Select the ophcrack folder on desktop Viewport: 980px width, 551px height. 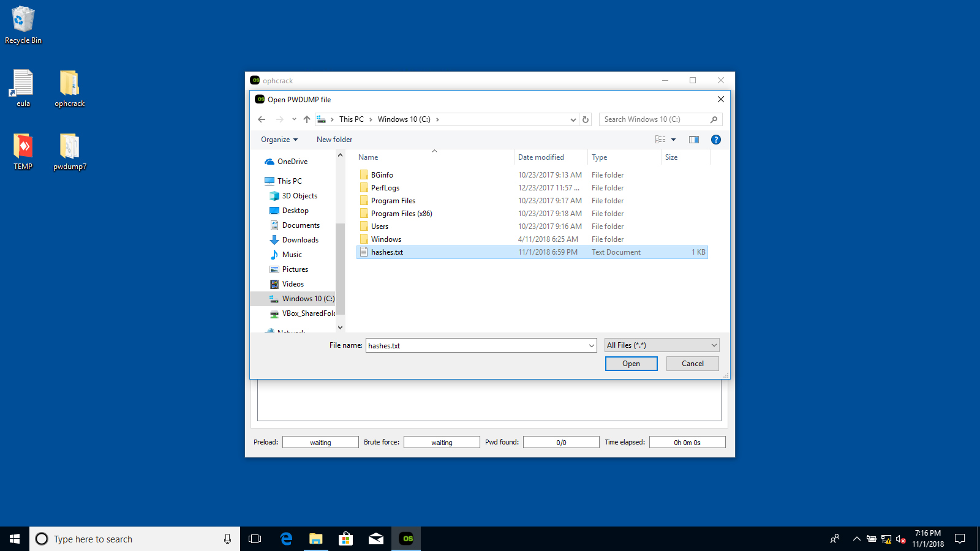coord(69,88)
